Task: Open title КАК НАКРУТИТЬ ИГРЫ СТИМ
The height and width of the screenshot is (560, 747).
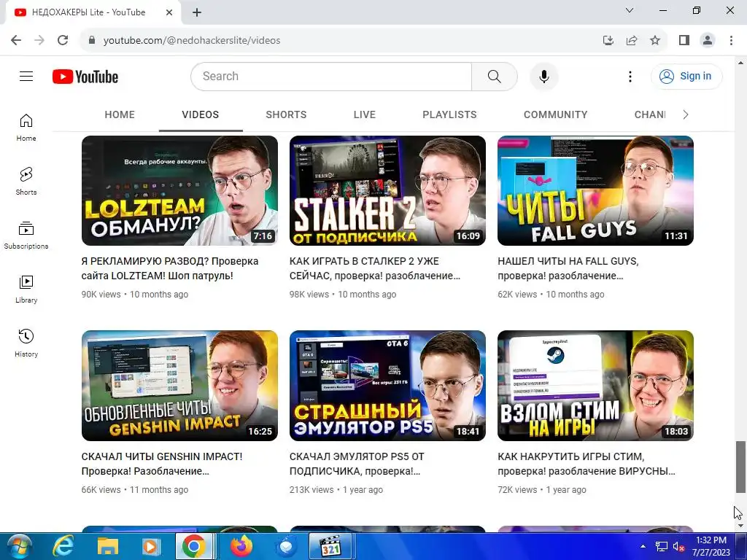Action: [587, 464]
